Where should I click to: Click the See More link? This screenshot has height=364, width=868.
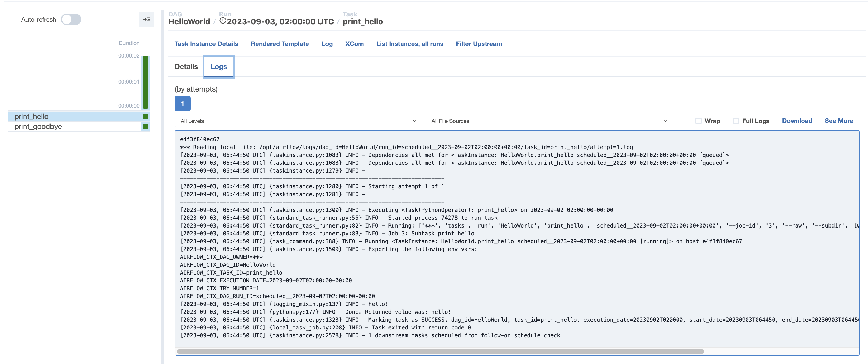[x=838, y=121]
